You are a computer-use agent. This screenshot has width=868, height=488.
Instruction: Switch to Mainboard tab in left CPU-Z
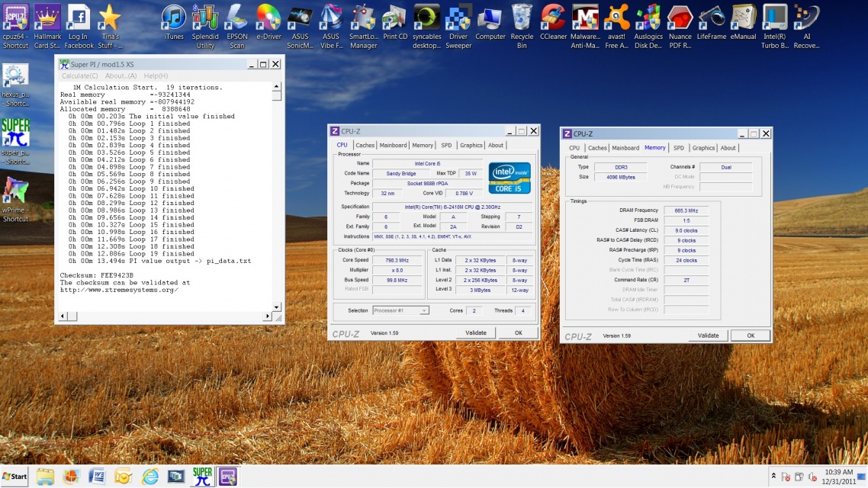(x=393, y=145)
